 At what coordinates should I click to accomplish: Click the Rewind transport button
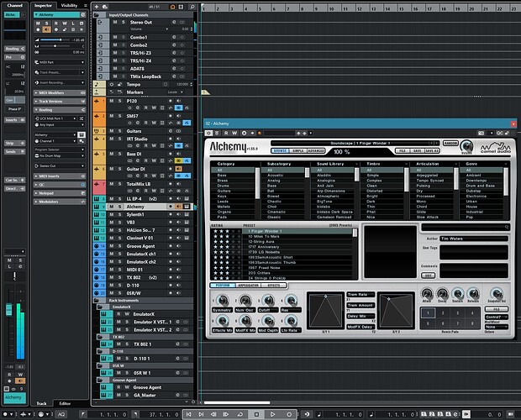(x=214, y=414)
